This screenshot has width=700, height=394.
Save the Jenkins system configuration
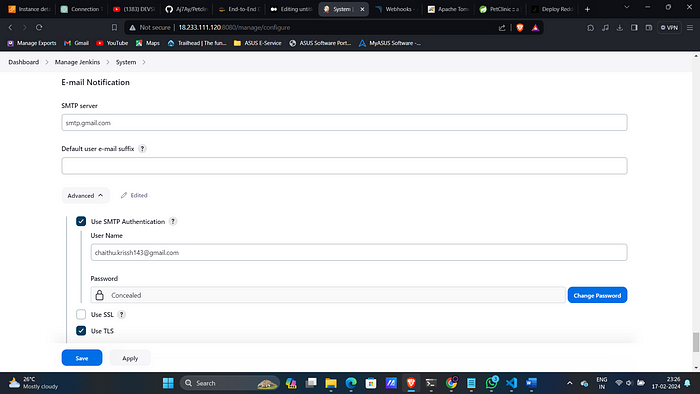coord(82,358)
